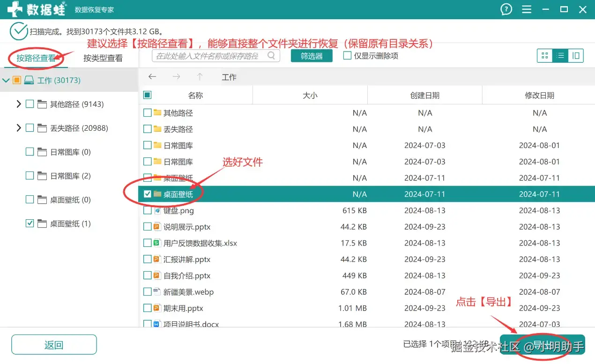Screen dimensions: 595x364
Task: Click the spreadsheet icon of 用户反馈数据收集.xlsx
Action: [x=158, y=243]
